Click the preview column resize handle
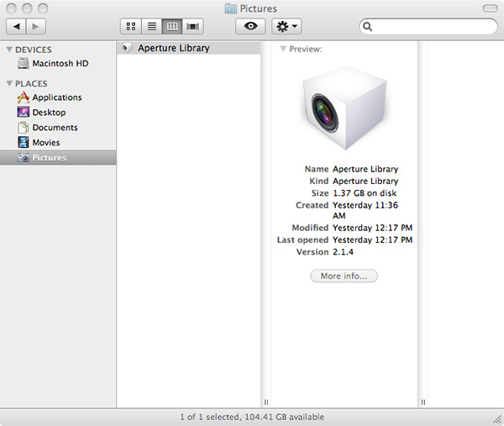 point(423,402)
